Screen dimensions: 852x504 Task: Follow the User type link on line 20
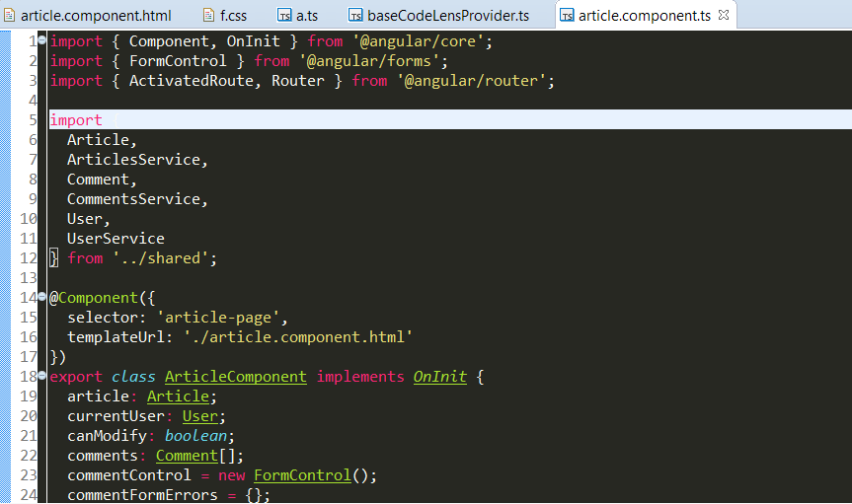(200, 416)
